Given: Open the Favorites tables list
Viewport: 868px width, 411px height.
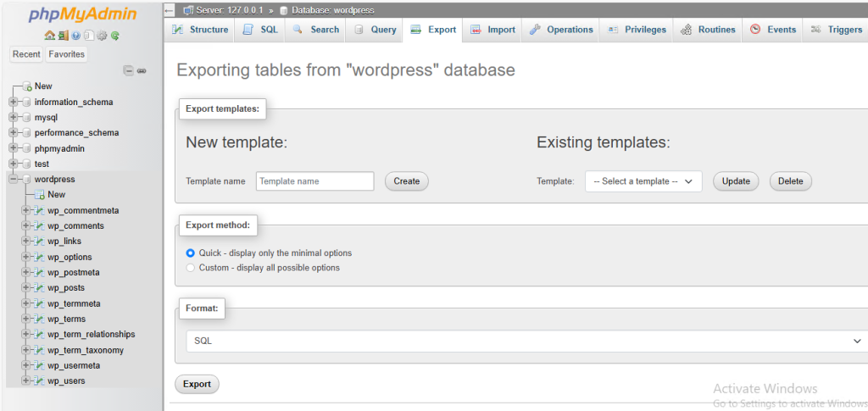Looking at the screenshot, I should [x=66, y=54].
